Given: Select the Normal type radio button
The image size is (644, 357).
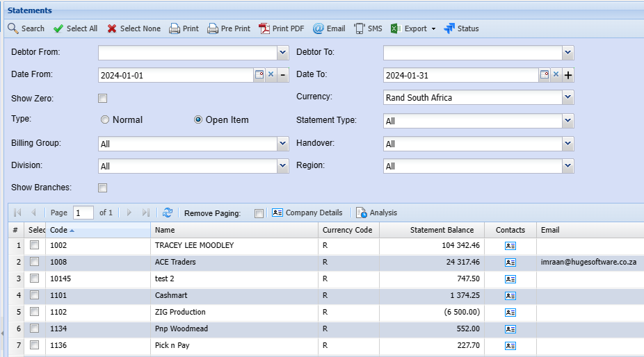Looking at the screenshot, I should coord(105,119).
